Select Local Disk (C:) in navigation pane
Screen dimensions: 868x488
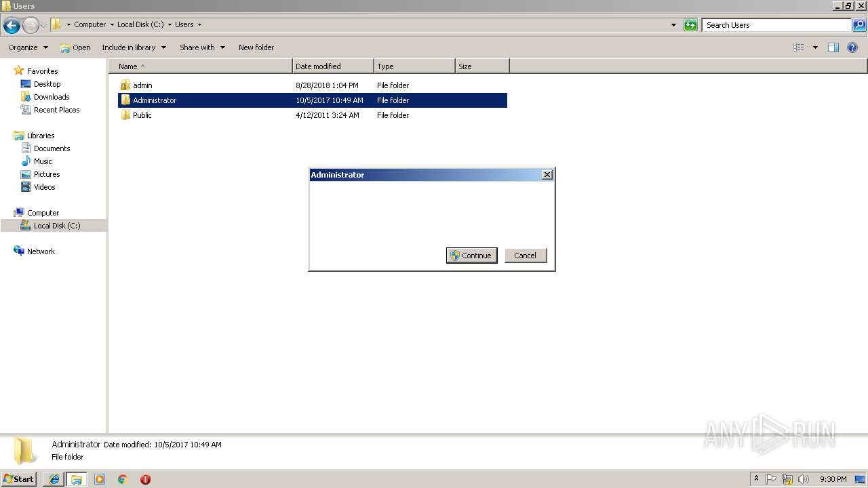click(53, 226)
